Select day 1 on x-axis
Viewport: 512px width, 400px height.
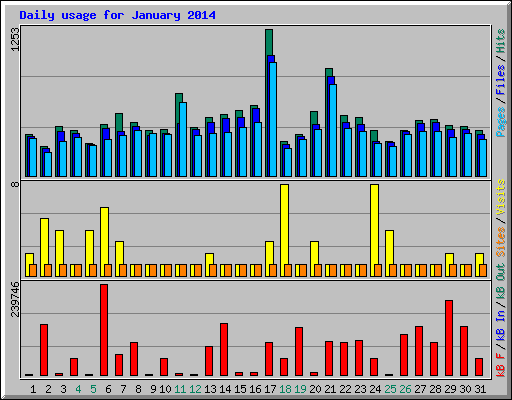click(x=33, y=389)
